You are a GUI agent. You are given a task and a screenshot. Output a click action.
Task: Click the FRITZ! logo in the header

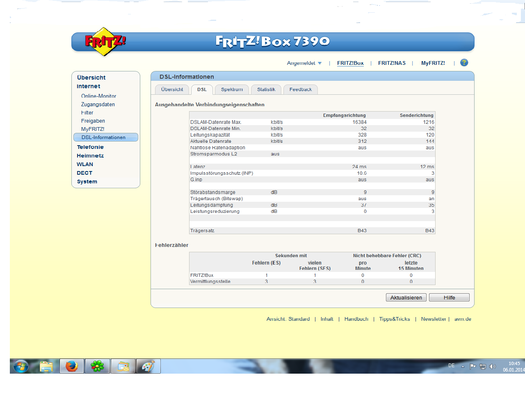point(105,41)
